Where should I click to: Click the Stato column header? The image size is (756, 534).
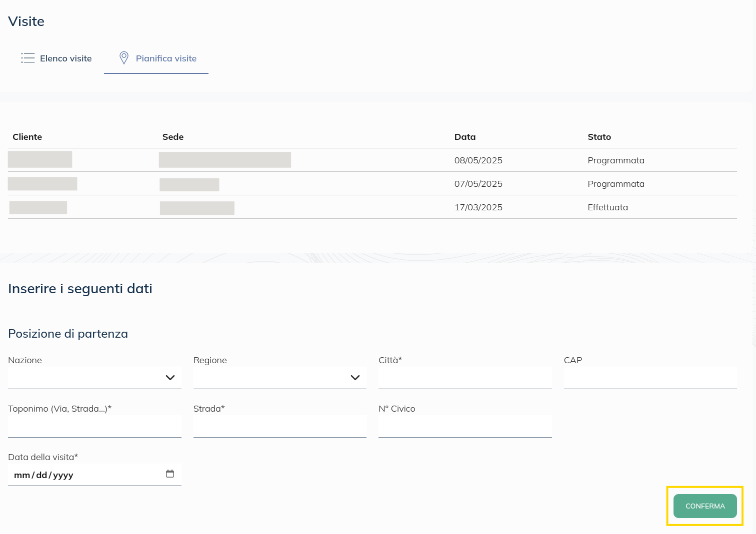599,137
